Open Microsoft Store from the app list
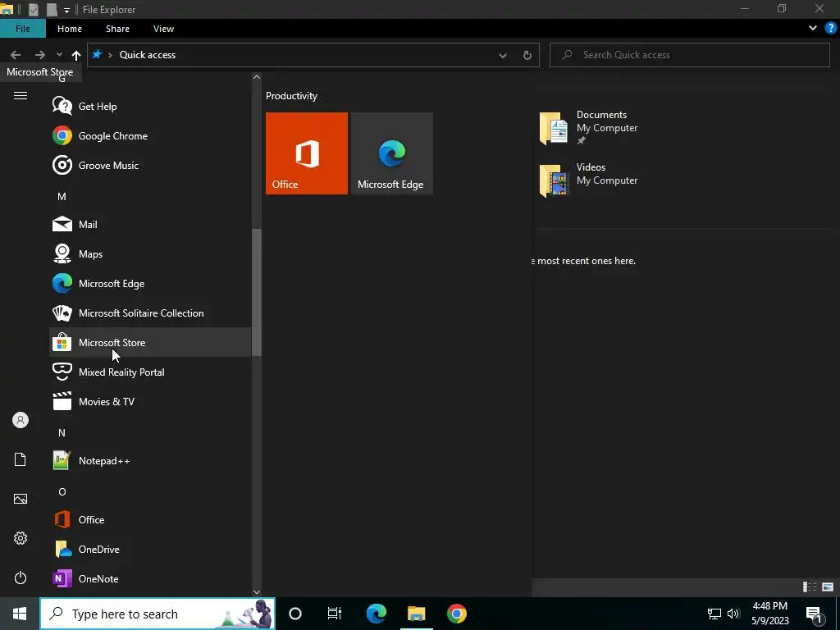The width and height of the screenshot is (840, 630). pos(150,342)
